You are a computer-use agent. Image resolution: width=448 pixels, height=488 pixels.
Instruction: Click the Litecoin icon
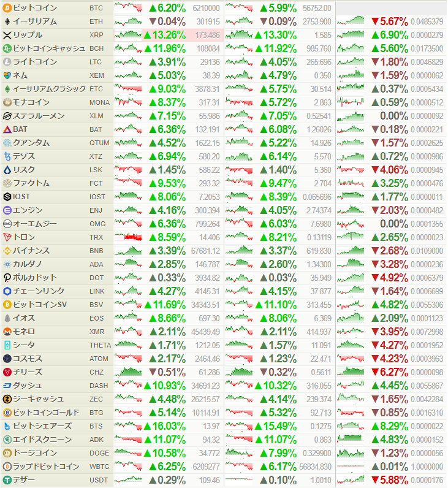tap(7, 62)
